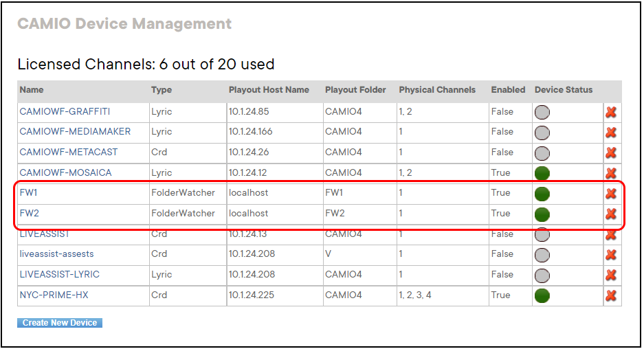
Task: Delete the CAMIOWF-MEDIAMAKER device with red X
Action: (x=610, y=132)
